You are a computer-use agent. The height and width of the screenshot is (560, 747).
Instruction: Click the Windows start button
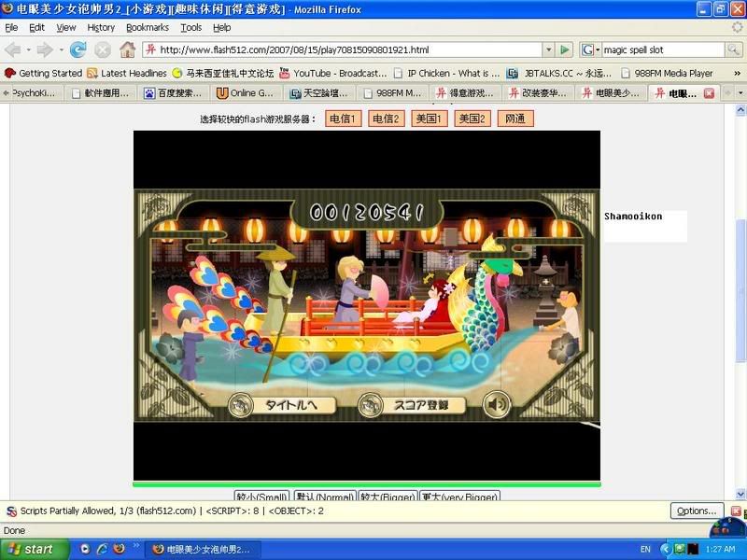[x=34, y=549]
